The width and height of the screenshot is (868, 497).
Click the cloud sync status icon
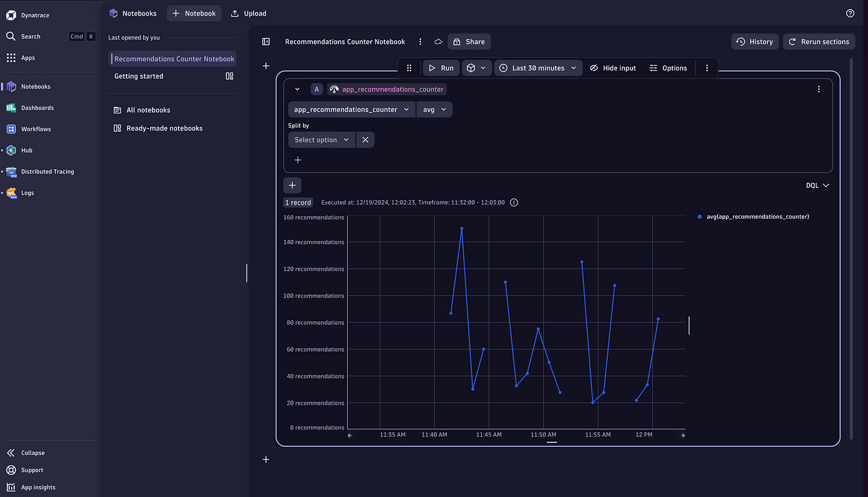438,42
